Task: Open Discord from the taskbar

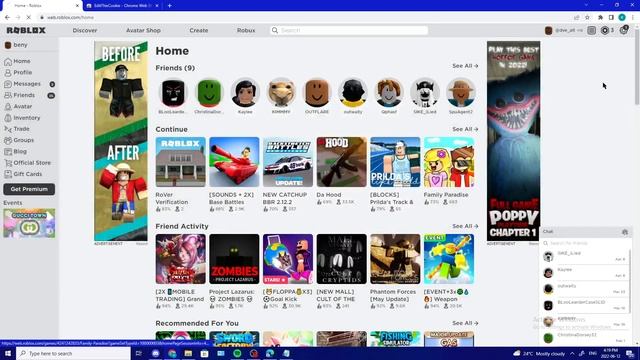Action: pyautogui.click(x=156, y=353)
